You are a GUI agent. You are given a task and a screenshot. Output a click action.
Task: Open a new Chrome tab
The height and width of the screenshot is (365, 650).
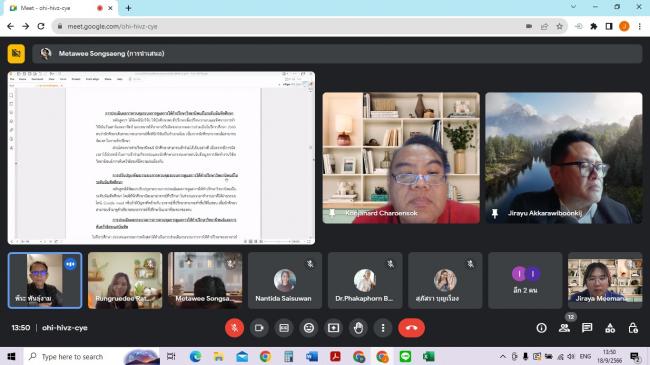coord(129,8)
